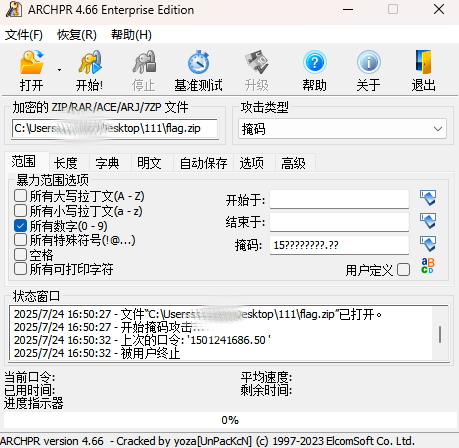Click the Upgrade (升级) toolbar icon
This screenshot has height=448, width=459.
coord(257,62)
